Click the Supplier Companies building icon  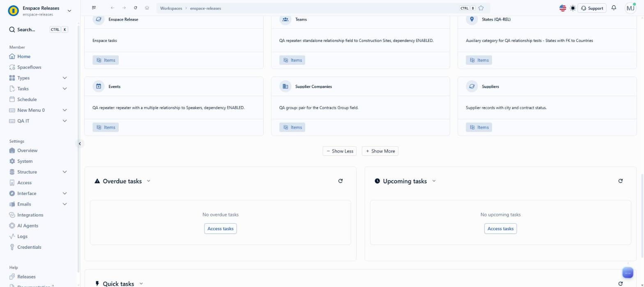(285, 86)
